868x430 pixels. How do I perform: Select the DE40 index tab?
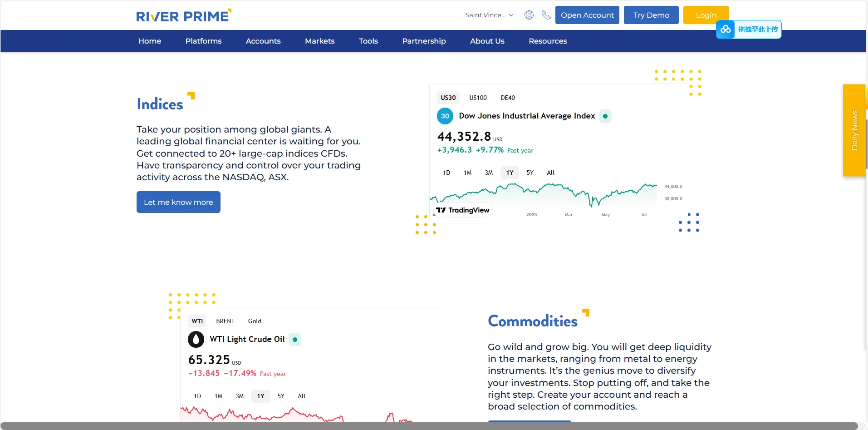(x=508, y=98)
